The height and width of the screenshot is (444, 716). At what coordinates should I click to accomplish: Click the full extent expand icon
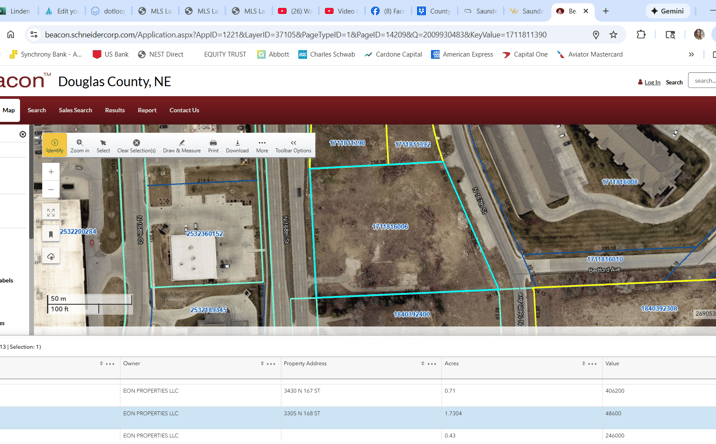pos(51,212)
